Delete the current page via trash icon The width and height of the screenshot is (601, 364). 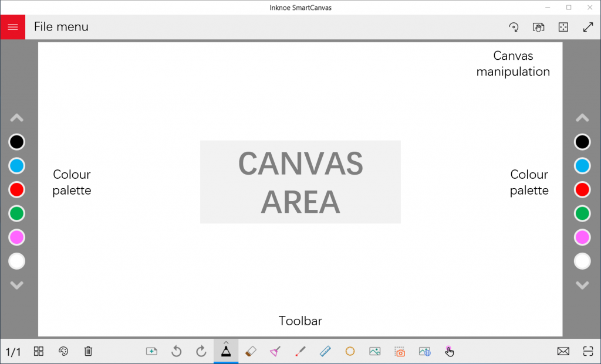click(x=88, y=351)
